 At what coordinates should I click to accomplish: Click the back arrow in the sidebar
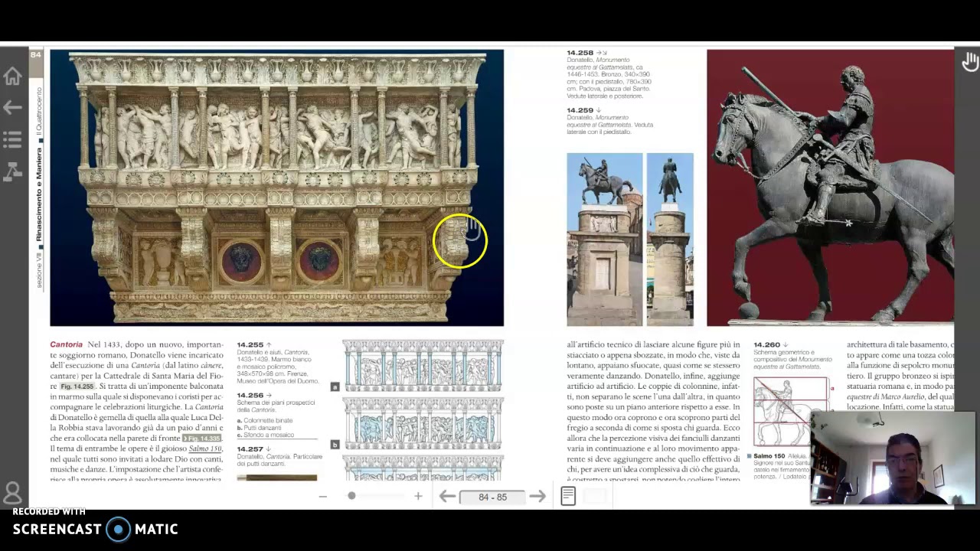[12, 107]
